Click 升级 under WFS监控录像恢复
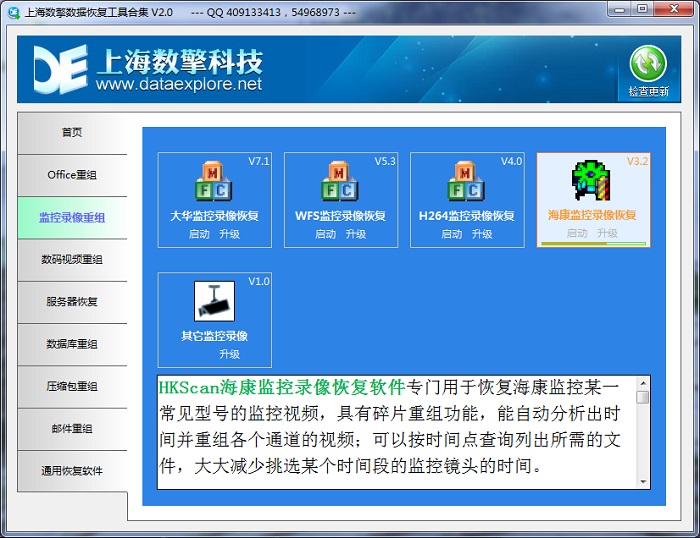 [356, 234]
